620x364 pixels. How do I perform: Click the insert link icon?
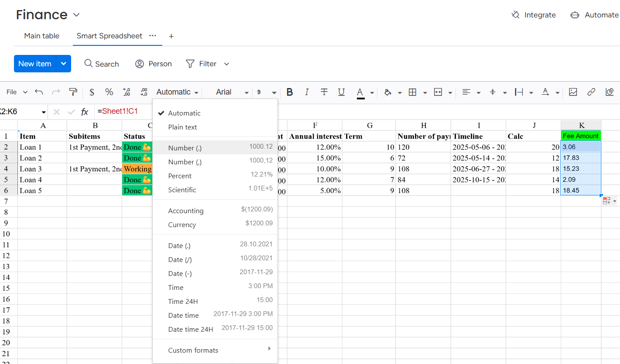pos(591,92)
